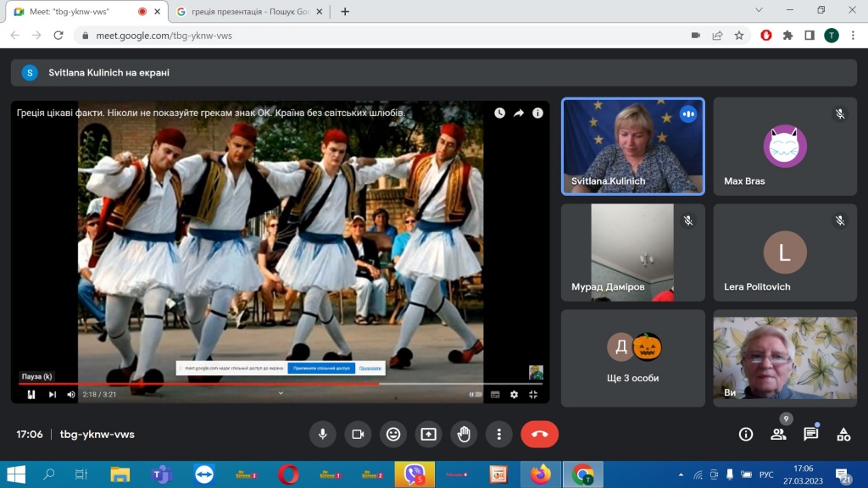This screenshot has height=488, width=868.
Task: End the call with red hang-up button
Action: 539,435
